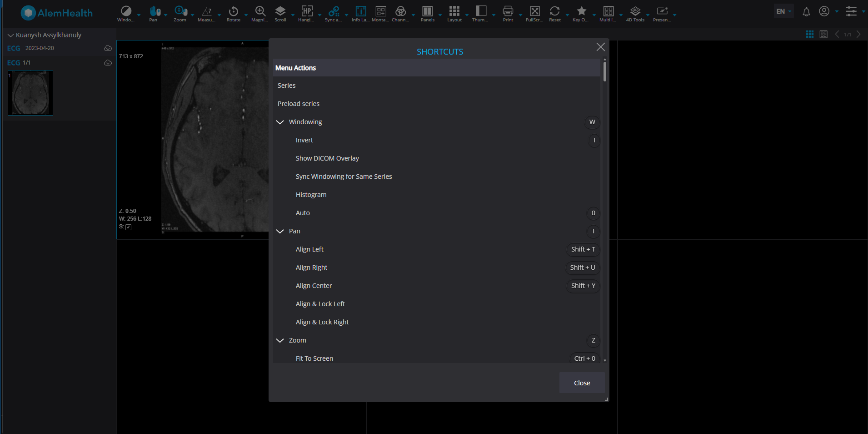Open the Layout grid tool
Viewport: 868px width, 434px height.
tap(454, 11)
